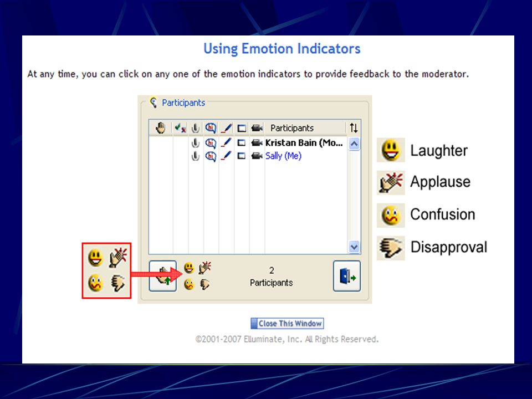Image resolution: width=532 pixels, height=399 pixels.
Task: Click the small Confusion face in panel
Action: [x=189, y=284]
